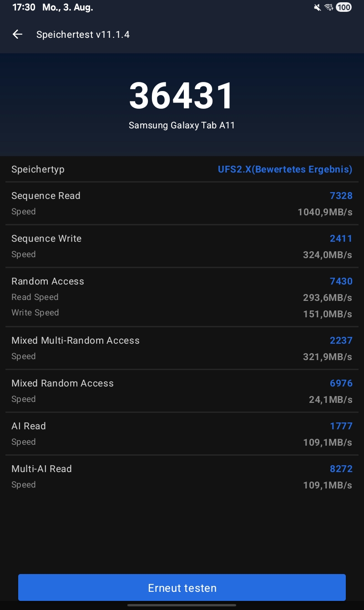364x610 pixels.
Task: Tap the back arrow icon
Action: click(x=17, y=34)
